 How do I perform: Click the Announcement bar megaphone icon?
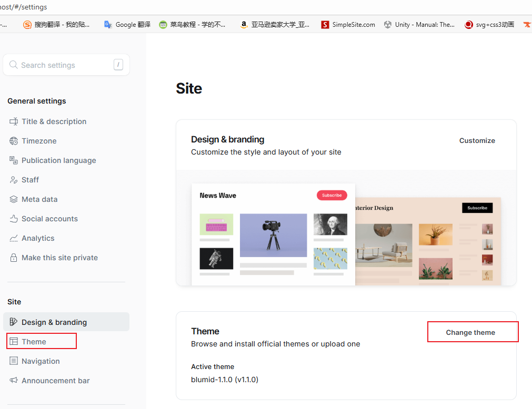click(14, 381)
